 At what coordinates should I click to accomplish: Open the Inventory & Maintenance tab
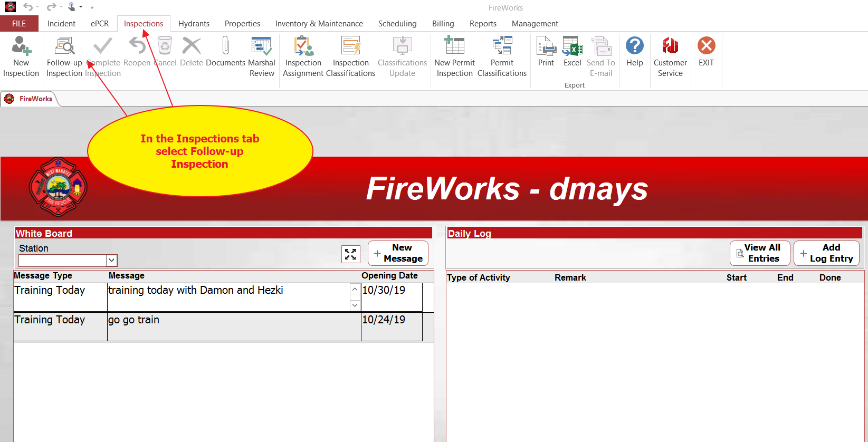[319, 24]
